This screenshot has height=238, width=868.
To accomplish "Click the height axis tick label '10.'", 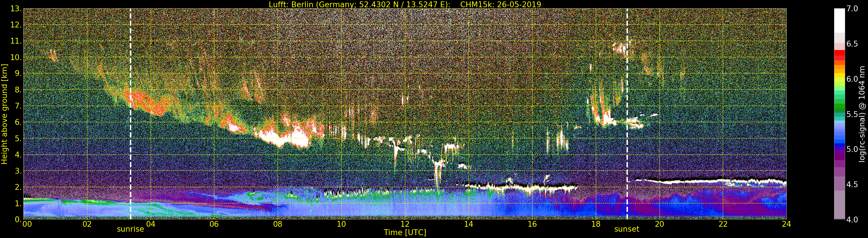I will 16,57.
